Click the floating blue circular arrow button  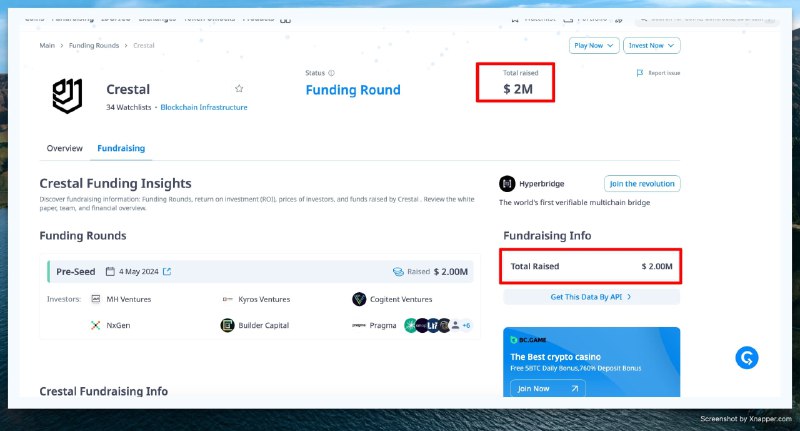click(747, 358)
